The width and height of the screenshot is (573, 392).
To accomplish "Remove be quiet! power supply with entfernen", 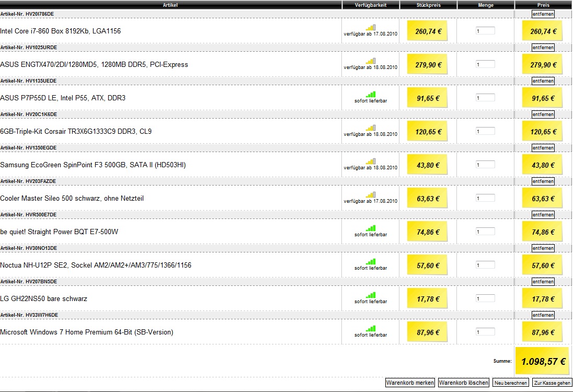I will coord(543,214).
